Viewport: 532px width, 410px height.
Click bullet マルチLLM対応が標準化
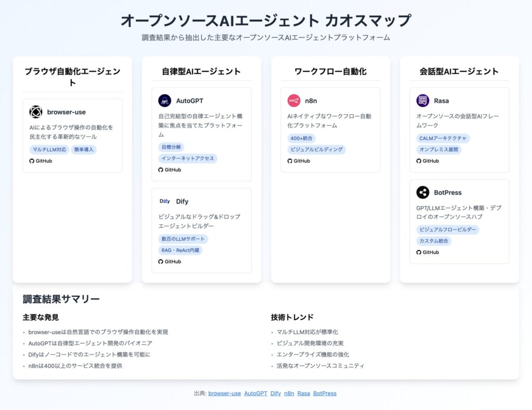[308, 332]
